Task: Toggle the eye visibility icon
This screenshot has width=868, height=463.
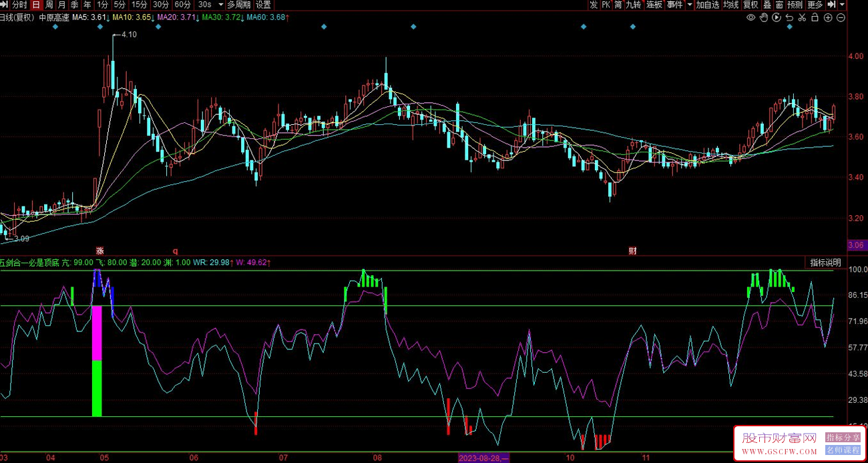Action: (751, 17)
